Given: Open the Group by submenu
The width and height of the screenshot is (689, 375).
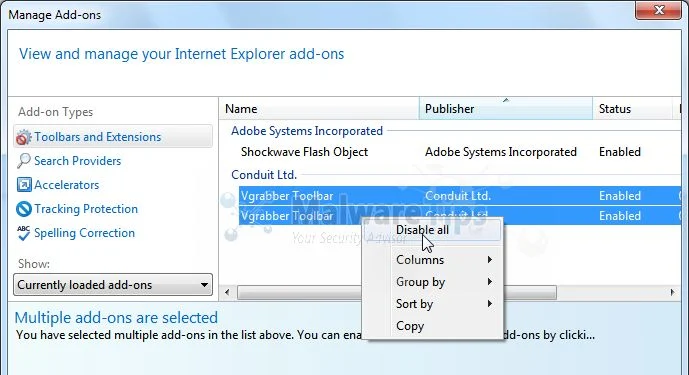Looking at the screenshot, I should pos(433,282).
